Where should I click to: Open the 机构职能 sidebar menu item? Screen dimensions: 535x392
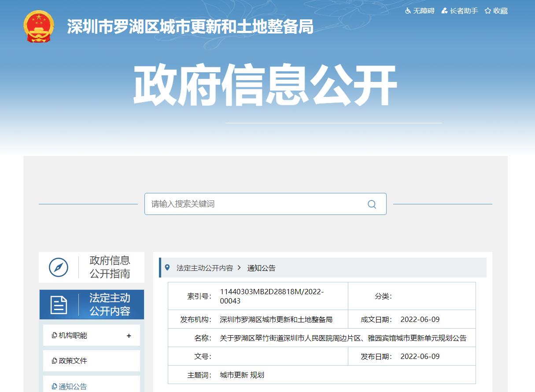click(73, 336)
